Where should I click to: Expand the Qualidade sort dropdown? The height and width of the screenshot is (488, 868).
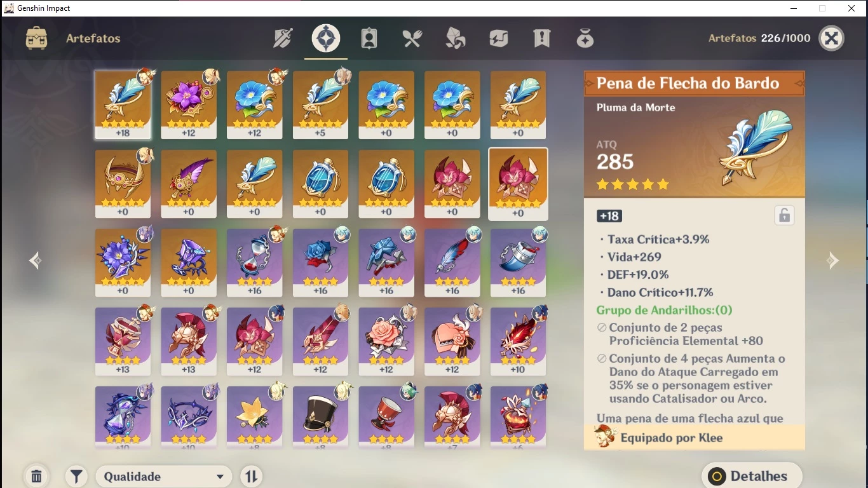(x=164, y=477)
